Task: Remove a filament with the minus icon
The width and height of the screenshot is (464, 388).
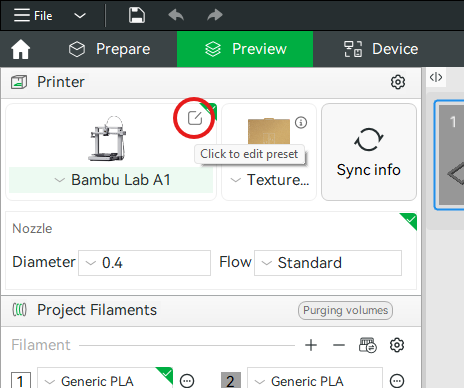Action: (x=339, y=345)
